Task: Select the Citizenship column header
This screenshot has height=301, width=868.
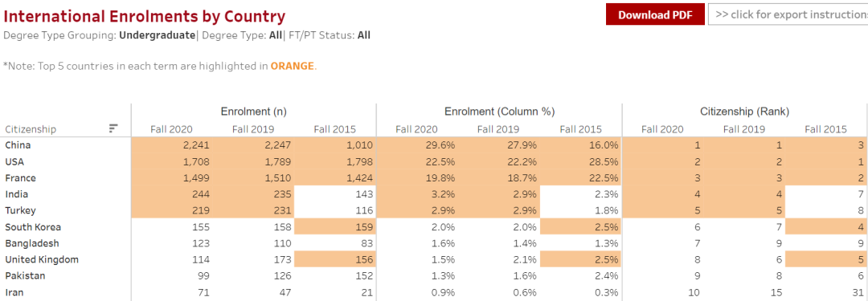Action: [x=31, y=129]
